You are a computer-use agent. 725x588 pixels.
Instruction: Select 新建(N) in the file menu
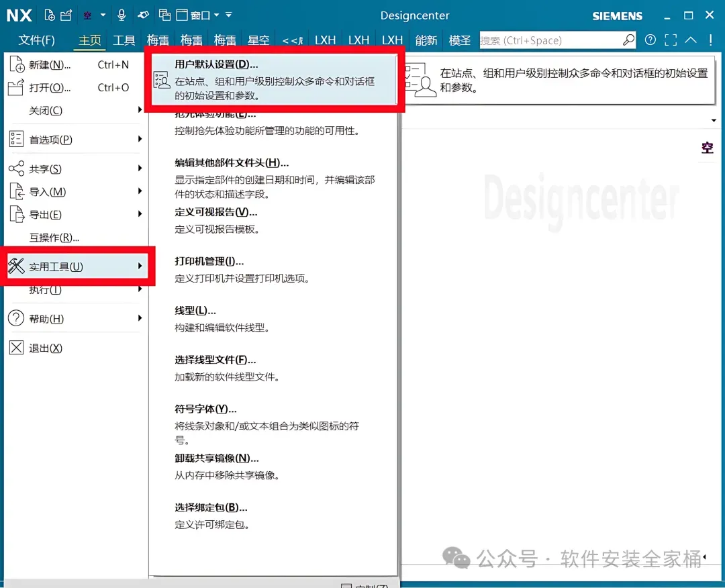(x=74, y=64)
